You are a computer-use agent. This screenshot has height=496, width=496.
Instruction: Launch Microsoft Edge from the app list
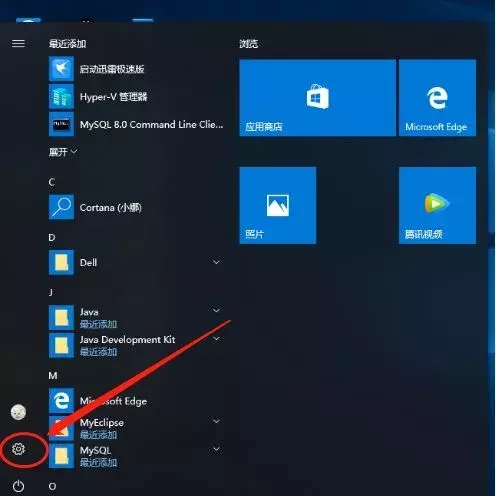61,400
